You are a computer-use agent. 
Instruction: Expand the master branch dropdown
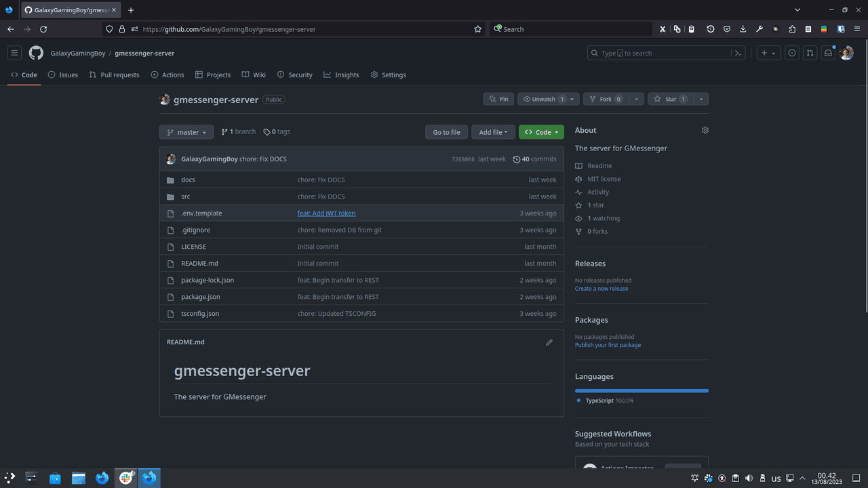pyautogui.click(x=186, y=132)
